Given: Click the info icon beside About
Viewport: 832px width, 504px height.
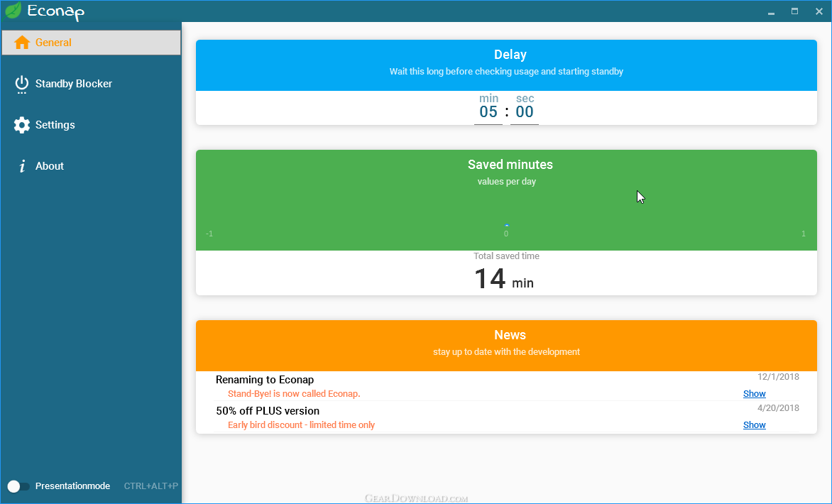Looking at the screenshot, I should coord(22,167).
